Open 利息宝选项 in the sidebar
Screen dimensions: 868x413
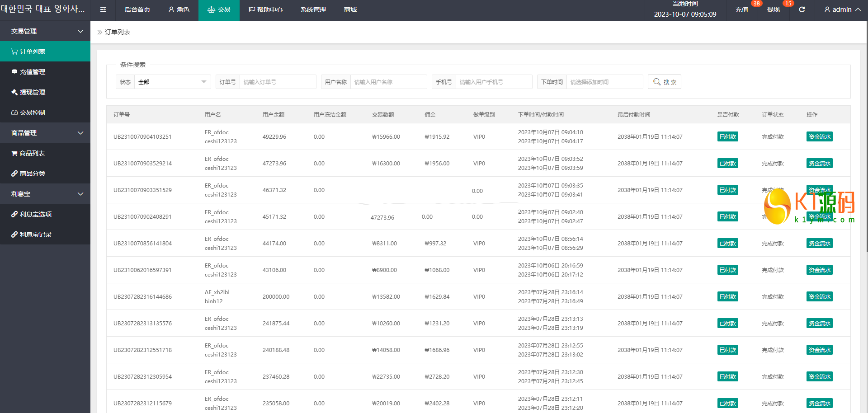pos(35,214)
